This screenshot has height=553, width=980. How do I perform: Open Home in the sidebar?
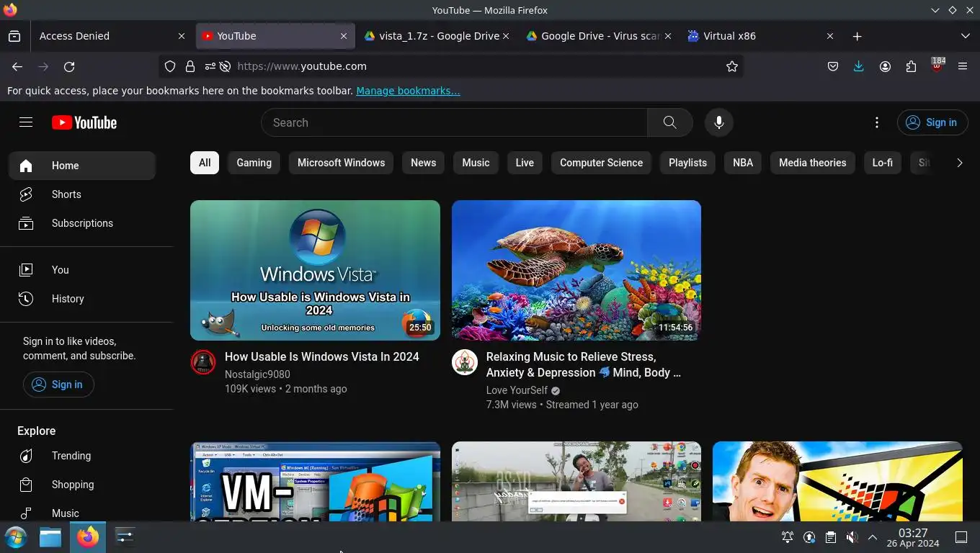click(82, 166)
